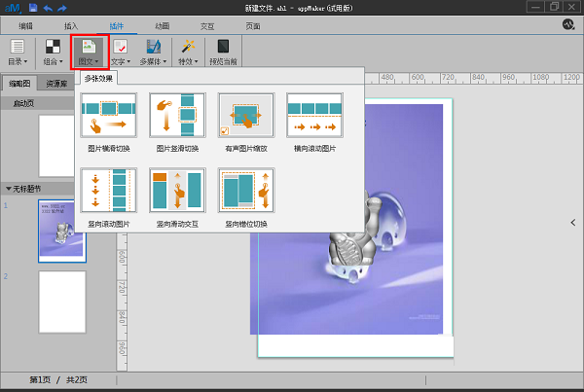The height and width of the screenshot is (392, 584).
Task: Open the 特效 dropdown
Action: click(x=188, y=51)
